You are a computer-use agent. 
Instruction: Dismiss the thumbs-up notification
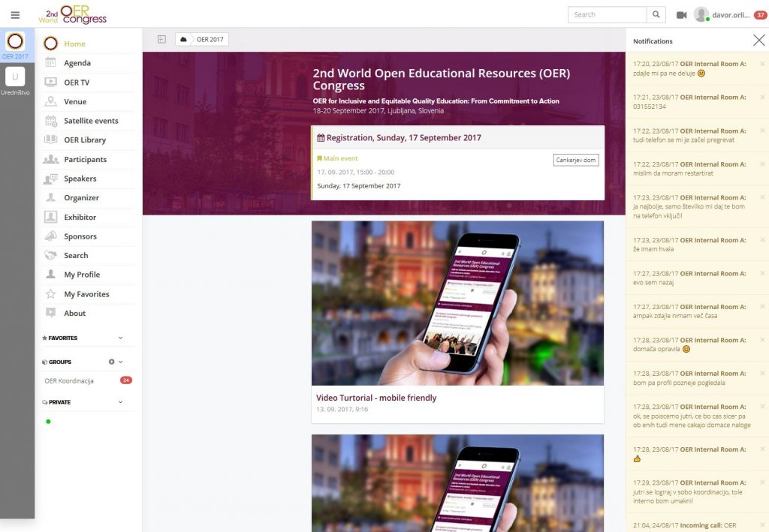click(x=762, y=449)
